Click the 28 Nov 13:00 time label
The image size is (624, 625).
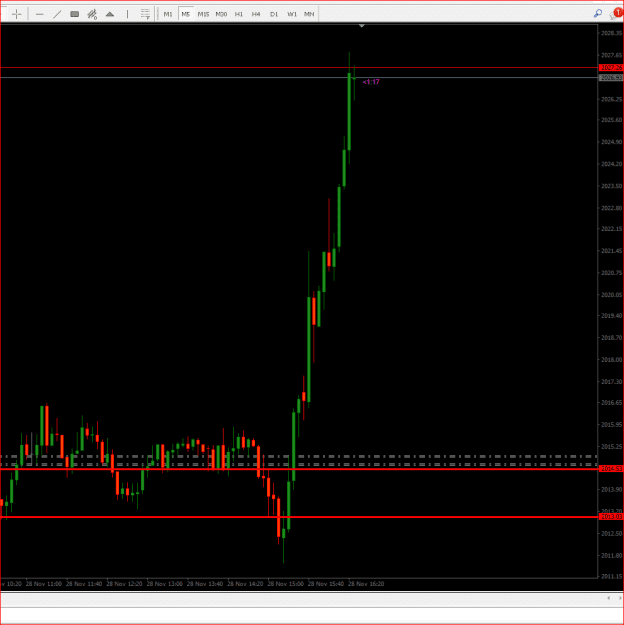pos(165,584)
